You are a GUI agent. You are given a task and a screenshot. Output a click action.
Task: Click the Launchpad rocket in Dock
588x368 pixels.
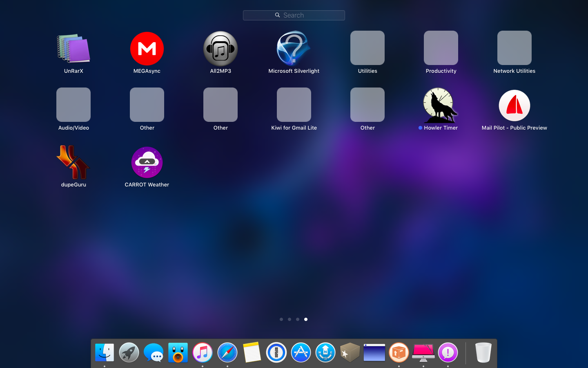coord(129,352)
